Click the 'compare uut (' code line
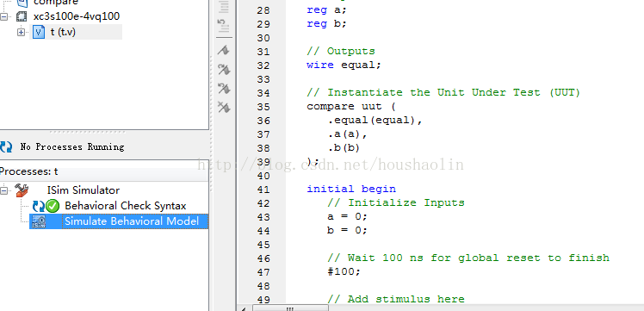Image resolution: width=644 pixels, height=311 pixels. click(x=351, y=107)
